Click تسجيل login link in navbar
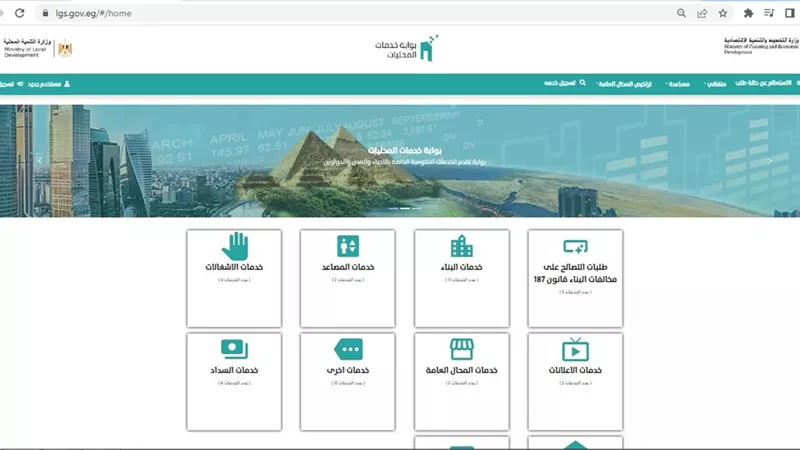 coord(7,84)
